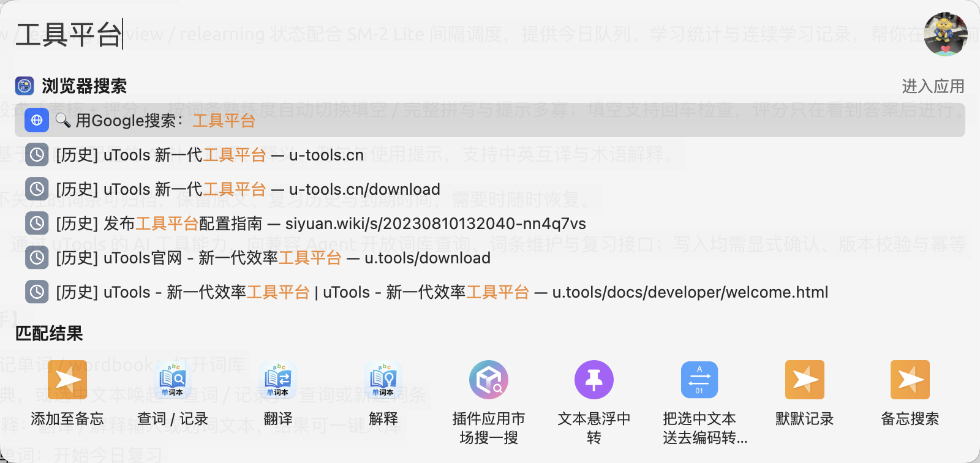Click clock icon of the u-tools.cn history row
The height and width of the screenshot is (463, 980).
click(37, 155)
